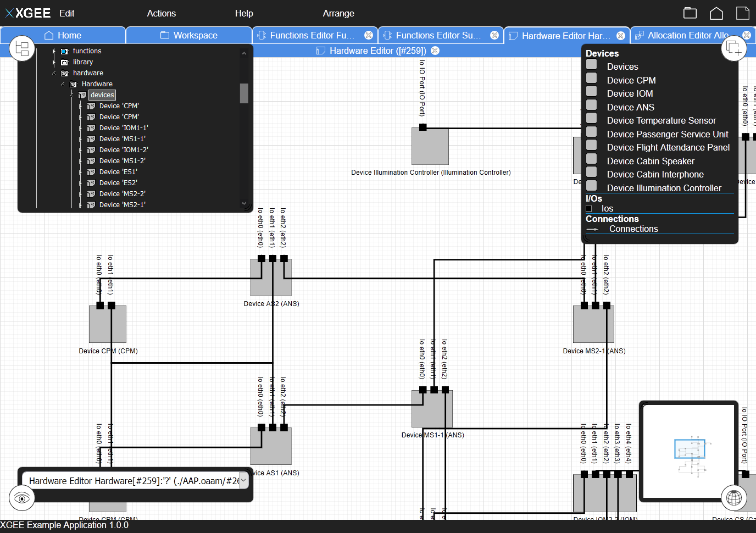Click the library tree icon
Image resolution: width=756 pixels, height=533 pixels.
pyautogui.click(x=64, y=62)
